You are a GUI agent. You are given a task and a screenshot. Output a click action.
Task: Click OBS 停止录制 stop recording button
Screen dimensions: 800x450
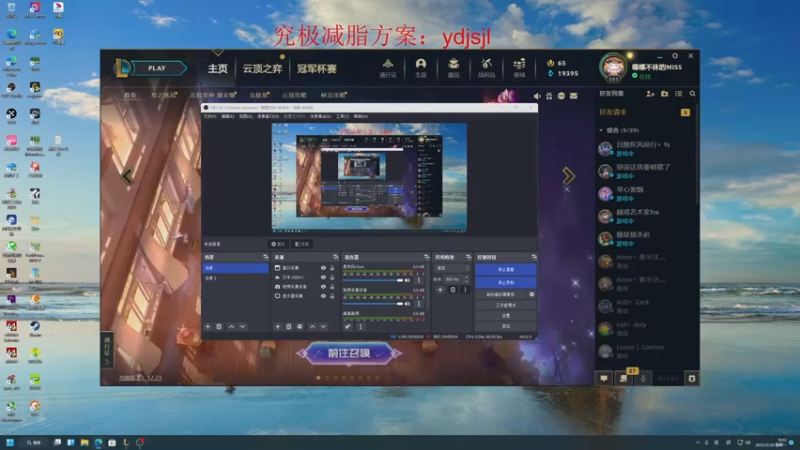click(506, 283)
